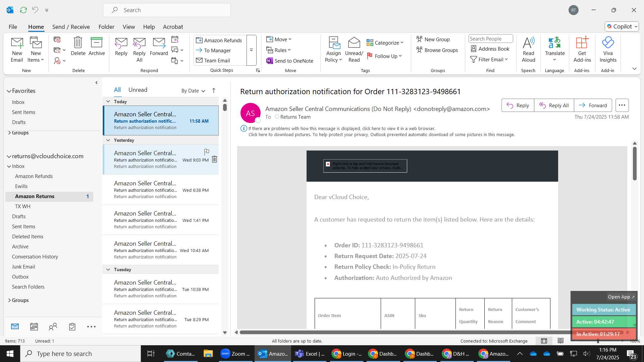Open the View tab
644x362 pixels.
click(128, 27)
